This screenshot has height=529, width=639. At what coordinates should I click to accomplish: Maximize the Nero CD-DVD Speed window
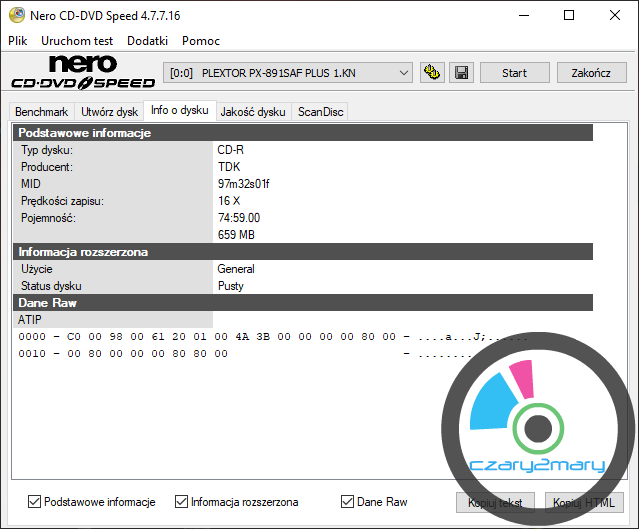(568, 15)
